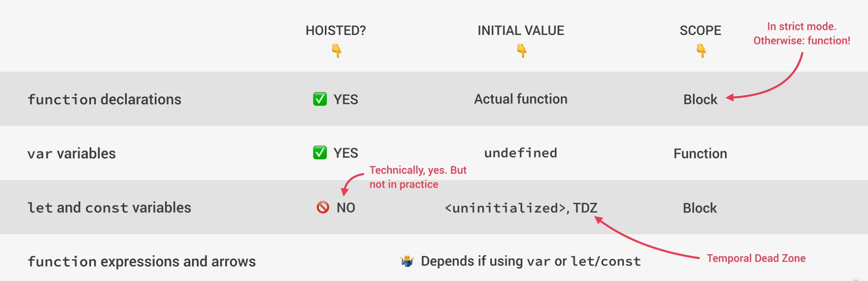Image resolution: width=868 pixels, height=281 pixels.
Task: Select function expressions and arrows label
Action: (x=142, y=261)
